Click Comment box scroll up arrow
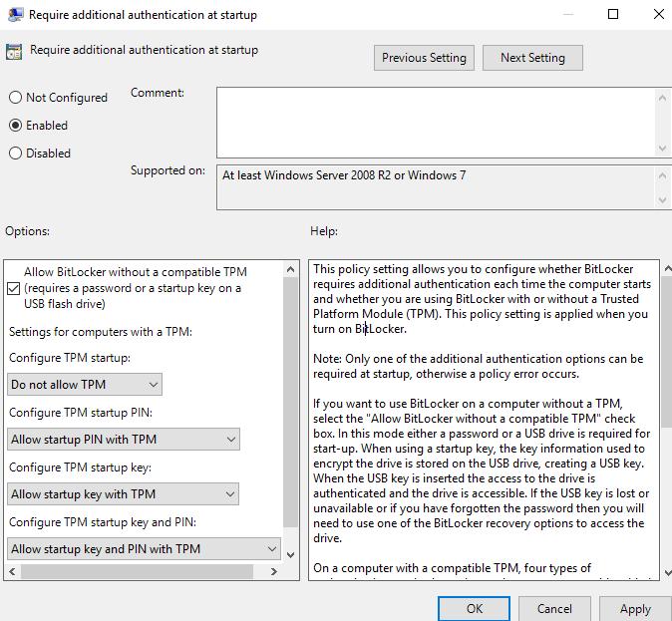This screenshot has width=672, height=621. click(662, 98)
